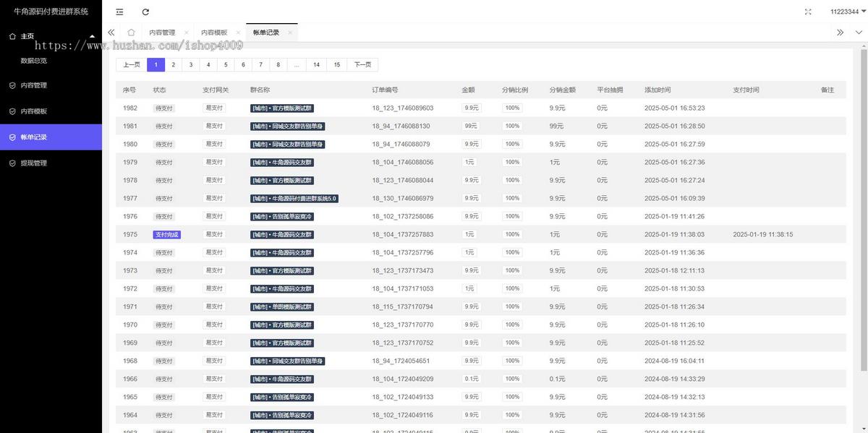868x433 pixels.
Task: Click payment time 2025-01-19 11:38:15
Action: click(x=763, y=235)
